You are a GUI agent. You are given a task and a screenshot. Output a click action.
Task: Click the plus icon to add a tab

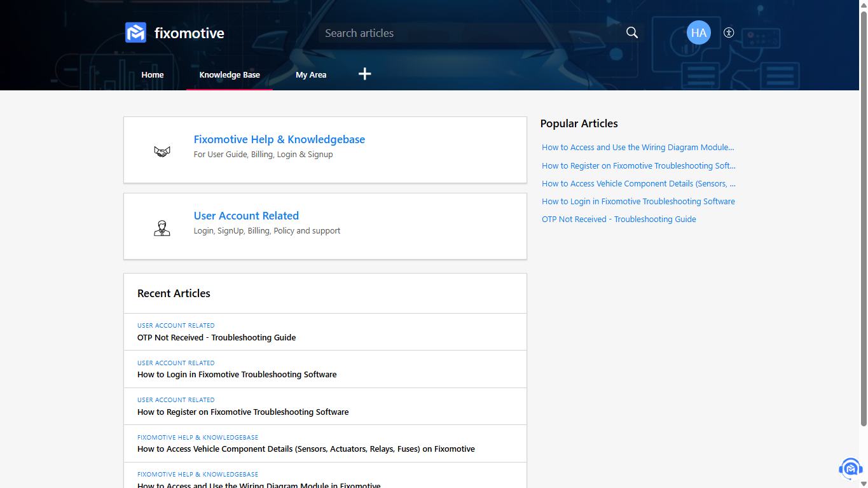point(364,74)
